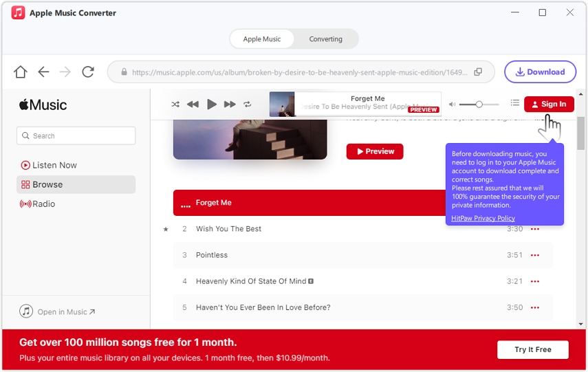Navigate forward with the right arrow
Screen dimensions: 588x372
(65, 72)
